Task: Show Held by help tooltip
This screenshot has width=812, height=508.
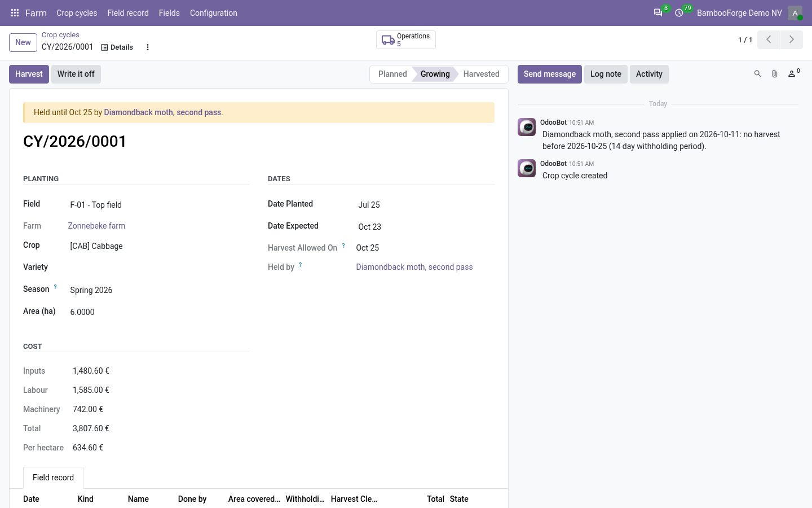Action: coord(300,265)
